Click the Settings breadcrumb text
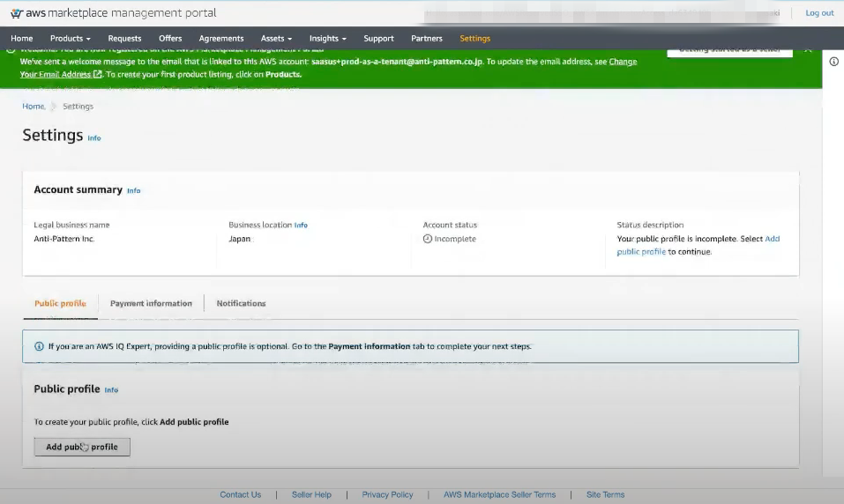The image size is (844, 504). pos(78,107)
